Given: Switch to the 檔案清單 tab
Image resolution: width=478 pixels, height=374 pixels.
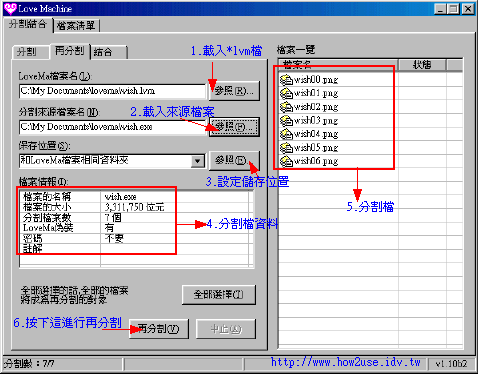Looking at the screenshot, I should point(76,26).
